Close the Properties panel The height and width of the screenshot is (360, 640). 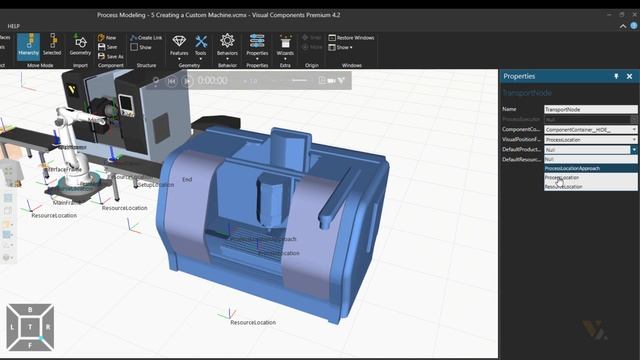click(x=629, y=76)
